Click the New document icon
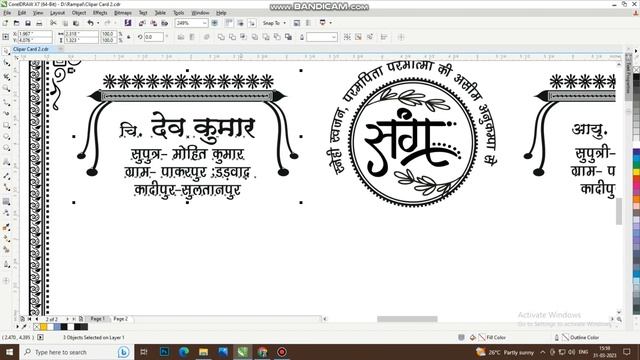This screenshot has width=640, height=360. [5, 23]
